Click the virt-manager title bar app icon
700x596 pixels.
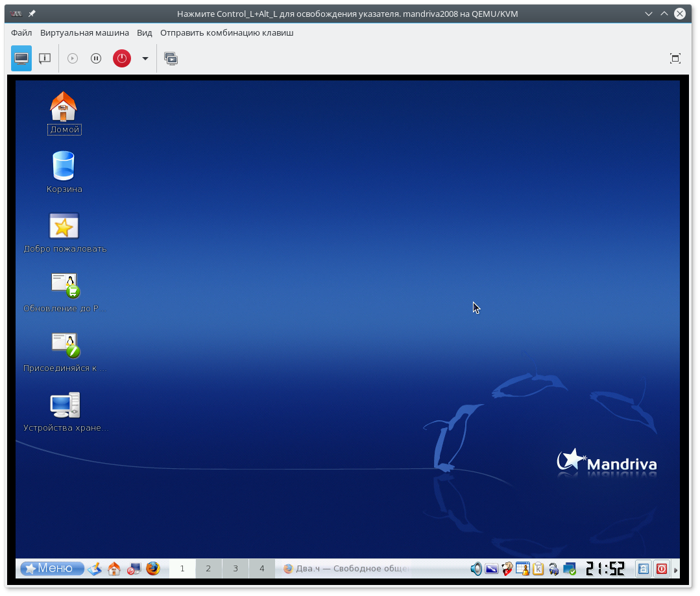tap(16, 14)
